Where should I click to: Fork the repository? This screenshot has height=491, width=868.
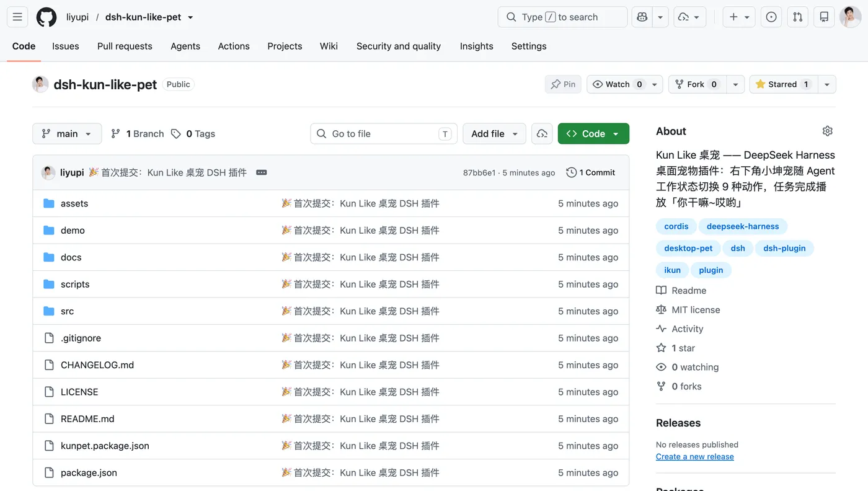point(697,84)
